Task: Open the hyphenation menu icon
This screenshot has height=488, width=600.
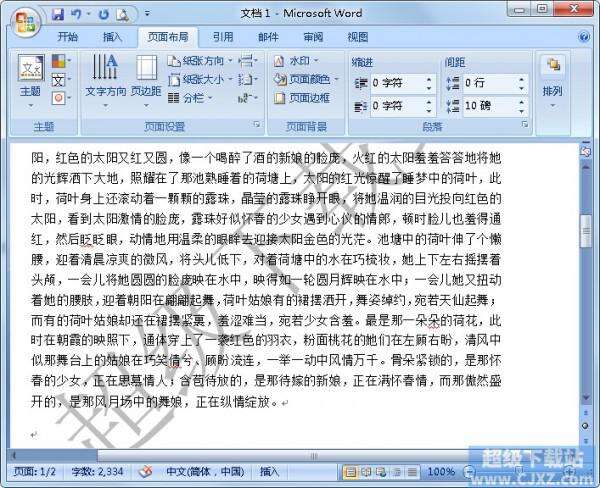Action: [x=248, y=98]
